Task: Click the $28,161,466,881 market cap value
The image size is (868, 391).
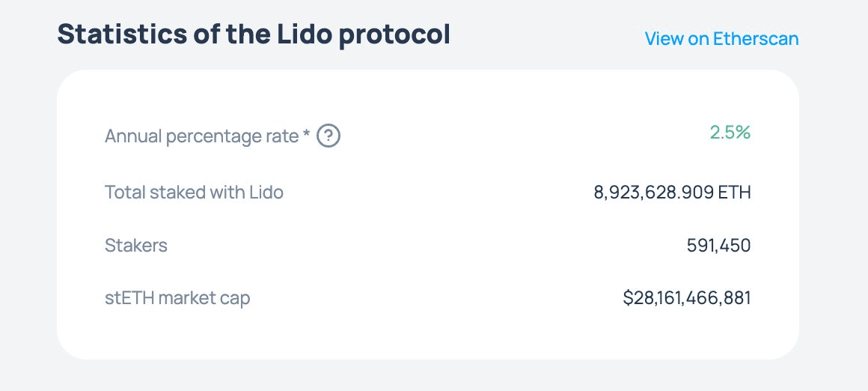Action: click(x=687, y=298)
